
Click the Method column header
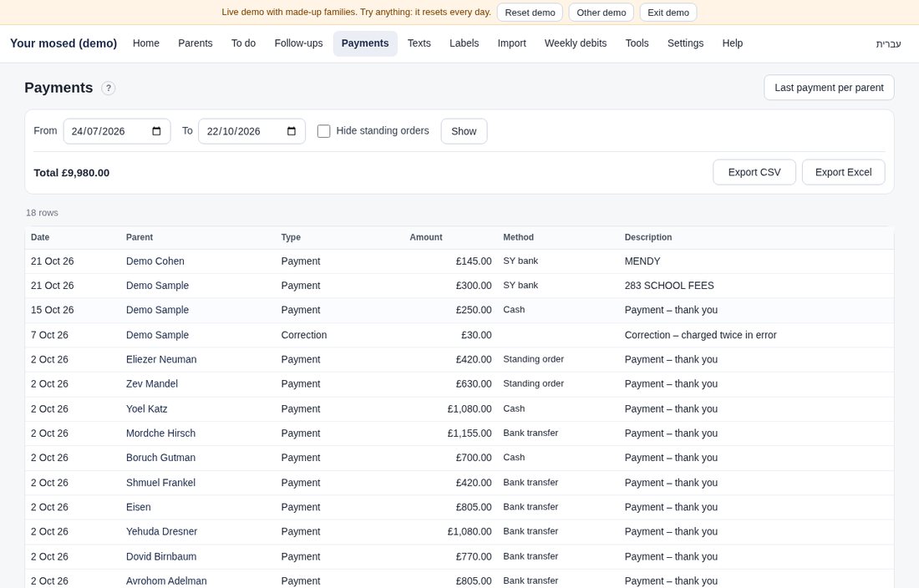click(x=518, y=237)
